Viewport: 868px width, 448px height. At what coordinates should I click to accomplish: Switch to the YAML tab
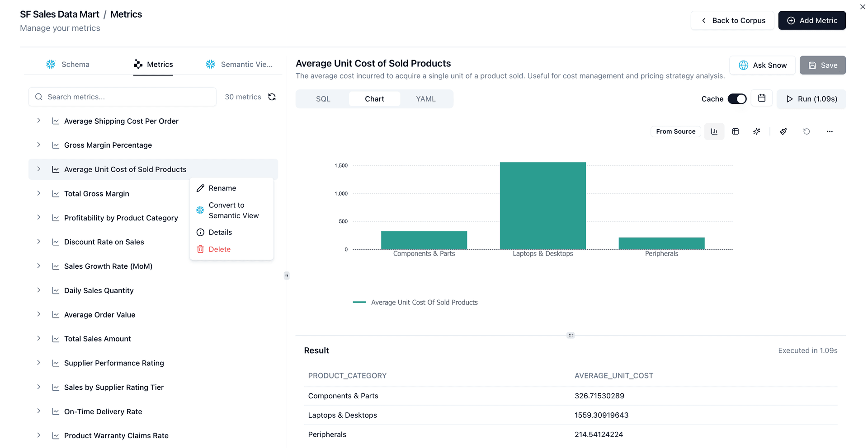425,99
